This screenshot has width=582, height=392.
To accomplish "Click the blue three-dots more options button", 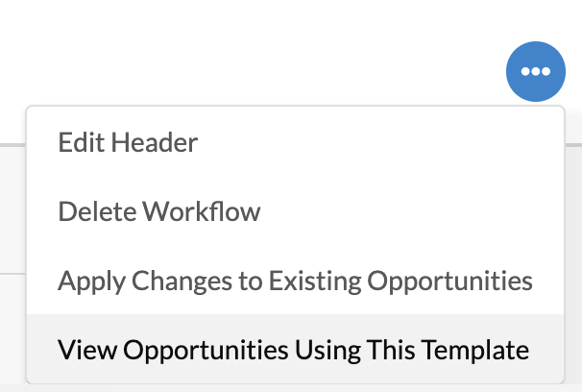I will (x=536, y=71).
